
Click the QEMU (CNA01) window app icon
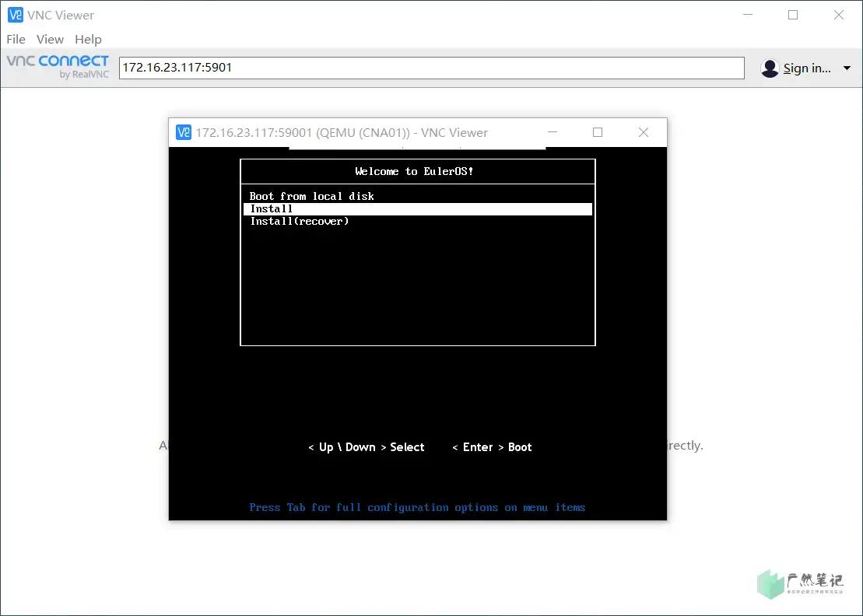tap(184, 132)
